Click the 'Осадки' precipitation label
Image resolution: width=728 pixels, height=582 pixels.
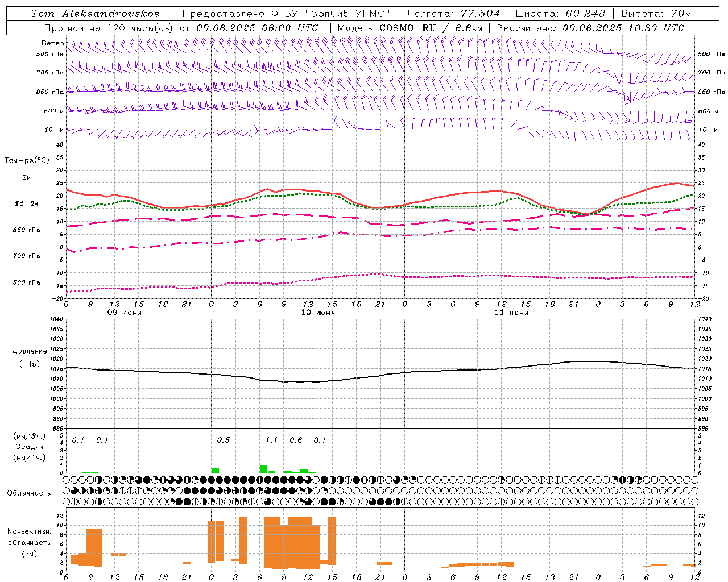tap(29, 447)
